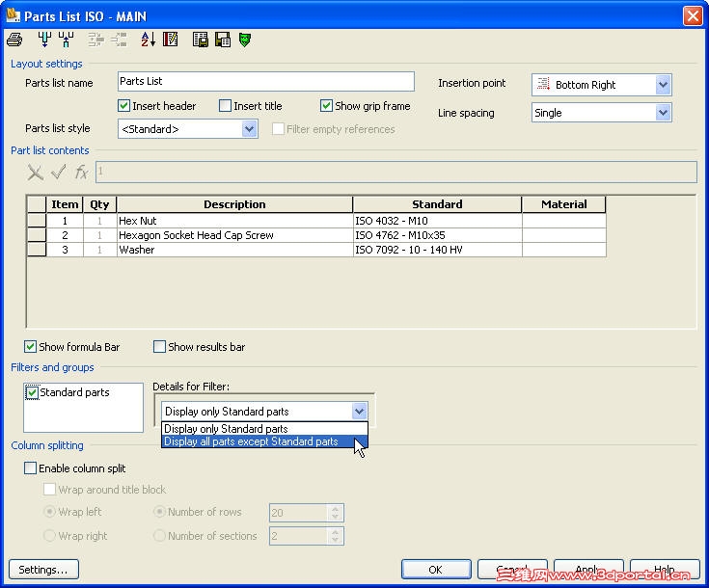Viewport: 709px width, 588px height.
Task: Collapse the Details for Filter dropdown
Action: (x=359, y=412)
